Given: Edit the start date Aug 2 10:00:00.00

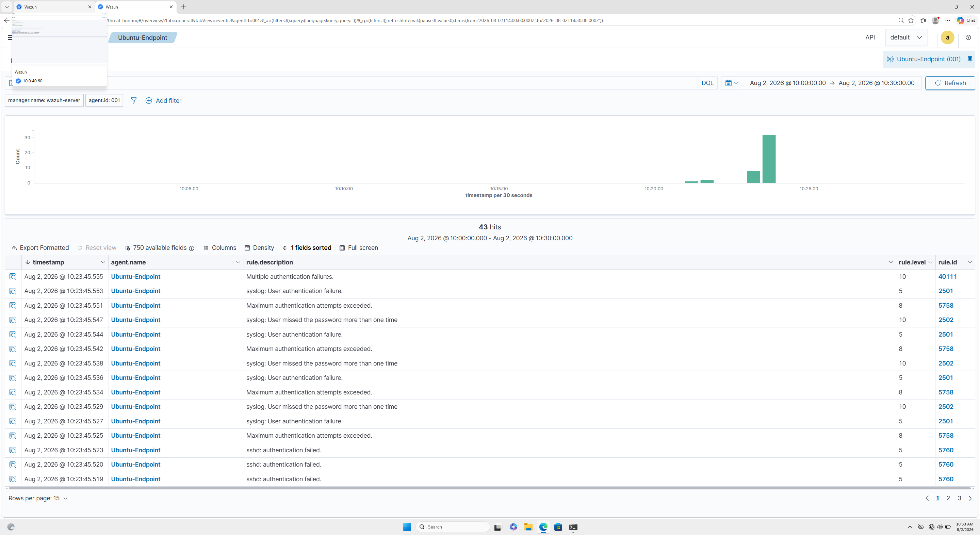Looking at the screenshot, I should coord(787,83).
